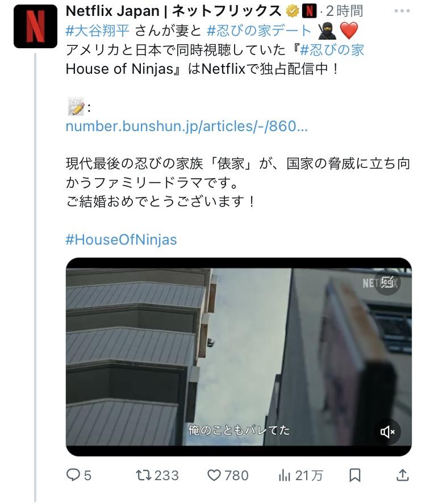Open the #HouseOfNinjas hashtag
Image resolution: width=426 pixels, height=504 pixels.
122,240
